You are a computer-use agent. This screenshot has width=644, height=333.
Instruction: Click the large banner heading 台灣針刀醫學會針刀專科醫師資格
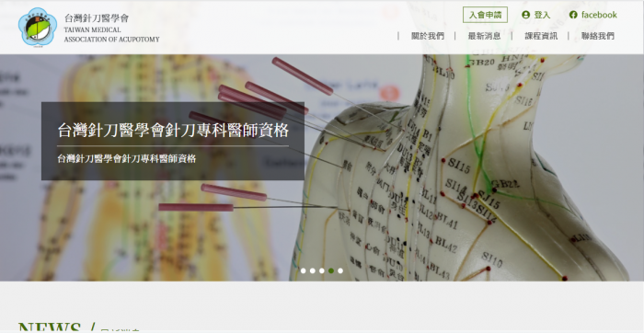(173, 131)
